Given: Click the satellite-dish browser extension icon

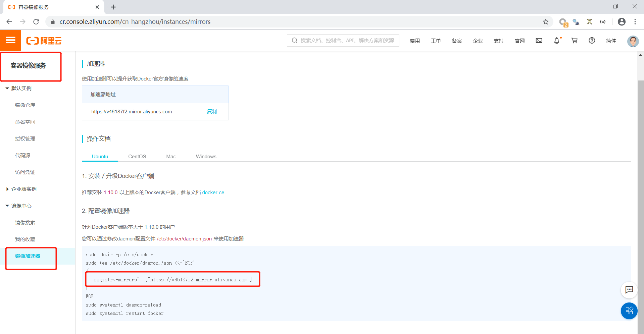Looking at the screenshot, I should (576, 22).
